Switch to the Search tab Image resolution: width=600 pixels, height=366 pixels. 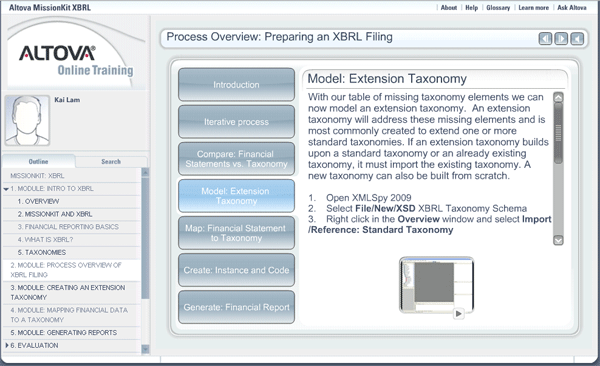click(111, 162)
